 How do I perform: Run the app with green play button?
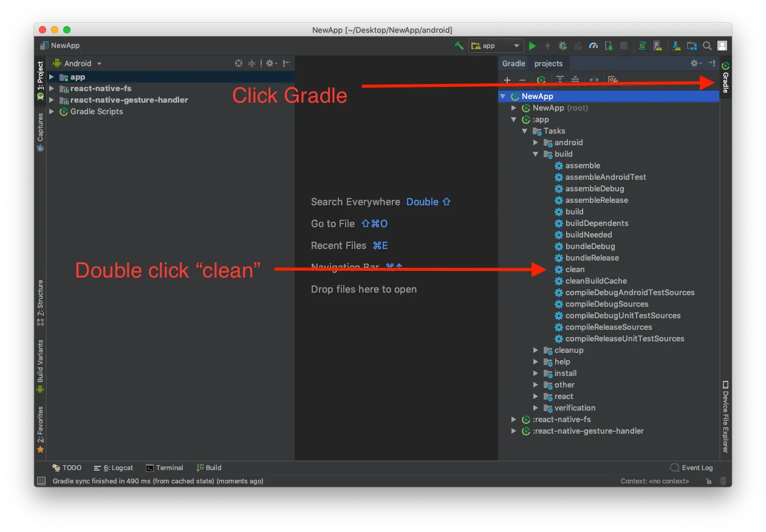(533, 46)
